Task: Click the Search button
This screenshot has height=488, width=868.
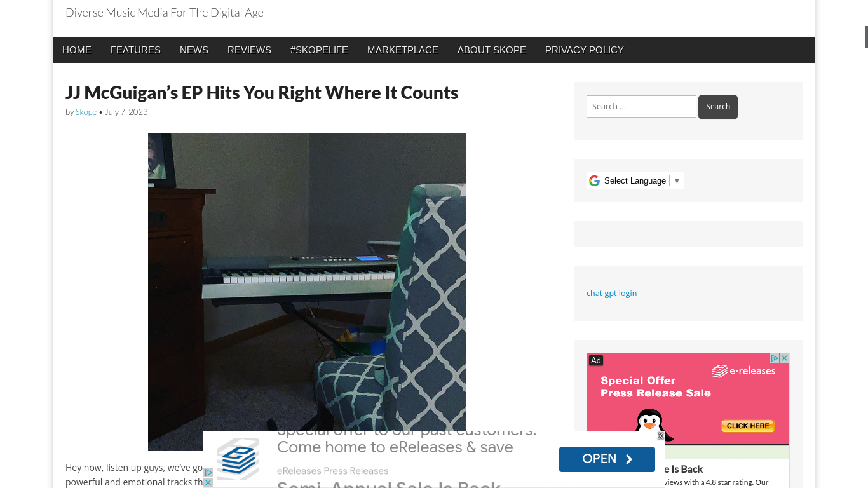Action: [718, 107]
